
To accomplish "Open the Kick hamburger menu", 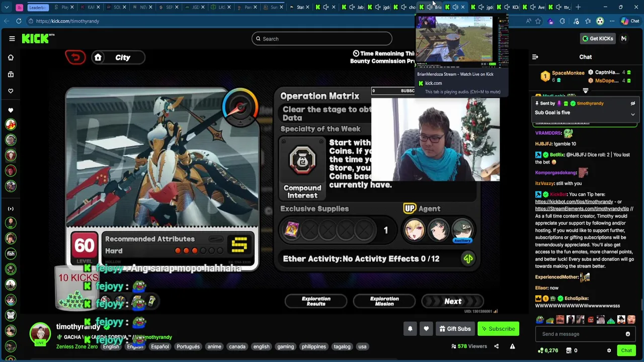I will (x=12, y=39).
